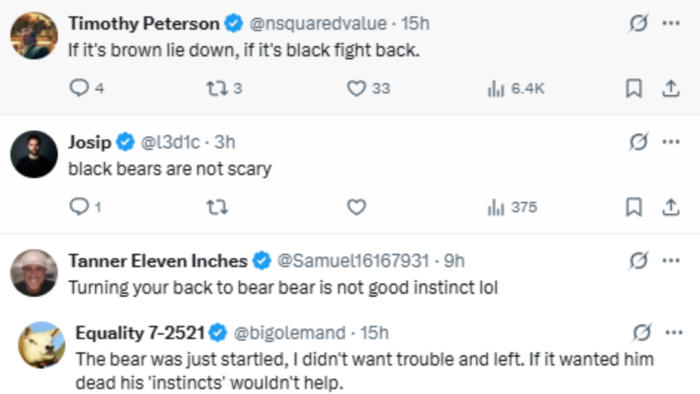Screen dimensions: 700x394
Task: Reply to Josip's black bears tweet
Action: [85, 207]
